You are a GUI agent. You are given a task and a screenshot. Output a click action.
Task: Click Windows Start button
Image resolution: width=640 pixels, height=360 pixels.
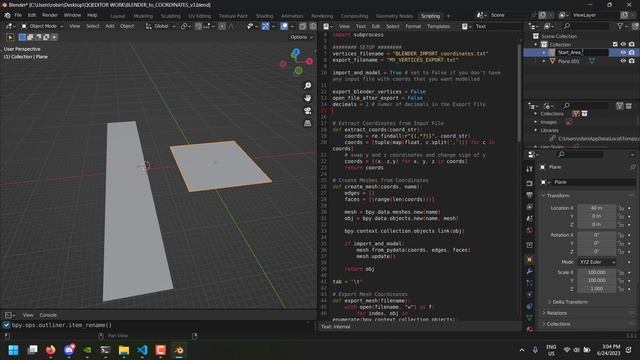[13, 350]
